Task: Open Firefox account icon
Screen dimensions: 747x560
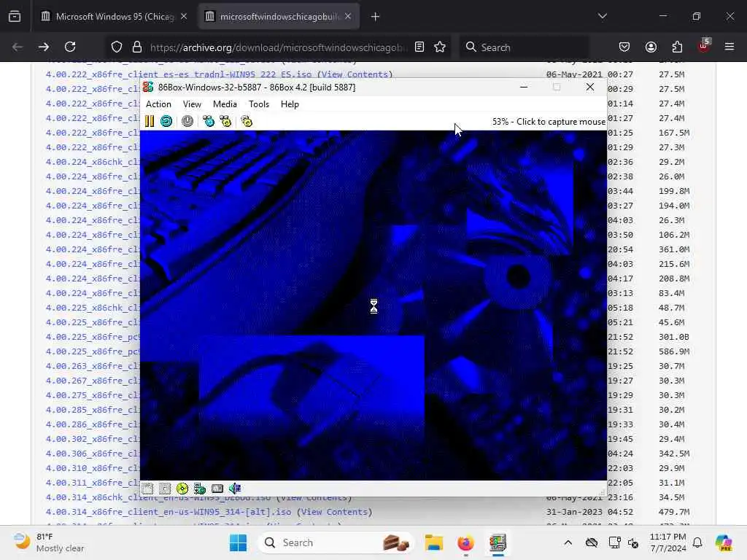Action: (x=651, y=47)
